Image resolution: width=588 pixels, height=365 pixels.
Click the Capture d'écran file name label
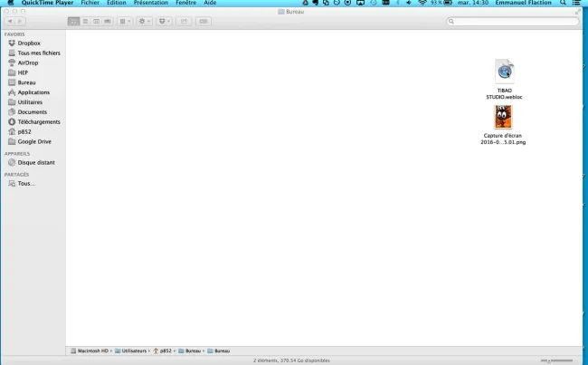[x=503, y=139]
